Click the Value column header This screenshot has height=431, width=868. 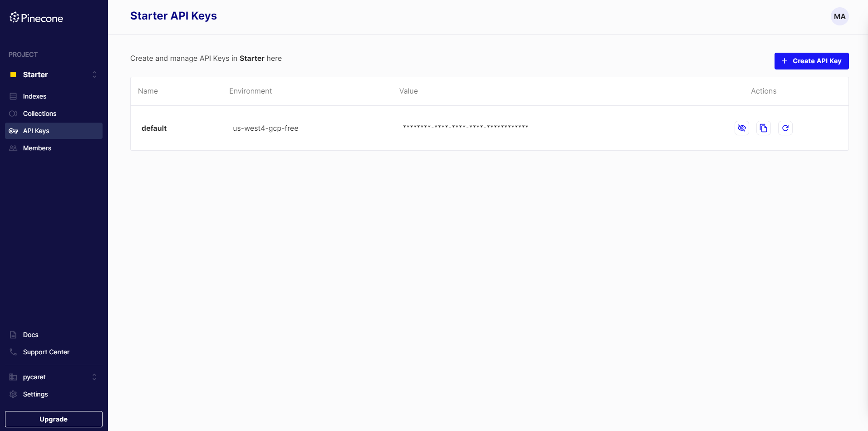click(408, 91)
